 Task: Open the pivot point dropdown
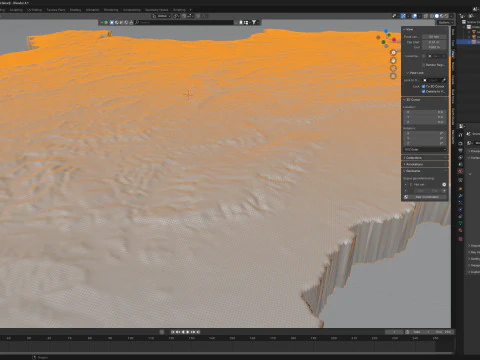(x=177, y=16)
